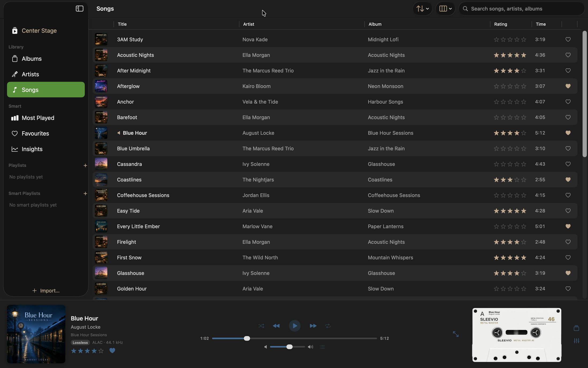The image size is (588, 368).
Task: Set maximum volume with the loud speaker icon
Action: [310, 347]
